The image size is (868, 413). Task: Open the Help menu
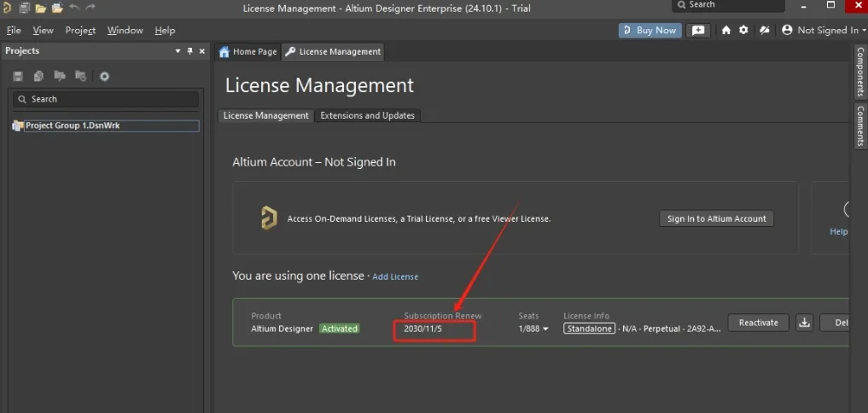pos(165,31)
